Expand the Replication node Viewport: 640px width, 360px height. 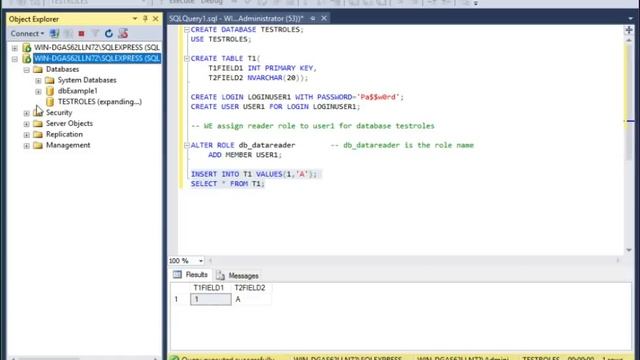(x=27, y=135)
